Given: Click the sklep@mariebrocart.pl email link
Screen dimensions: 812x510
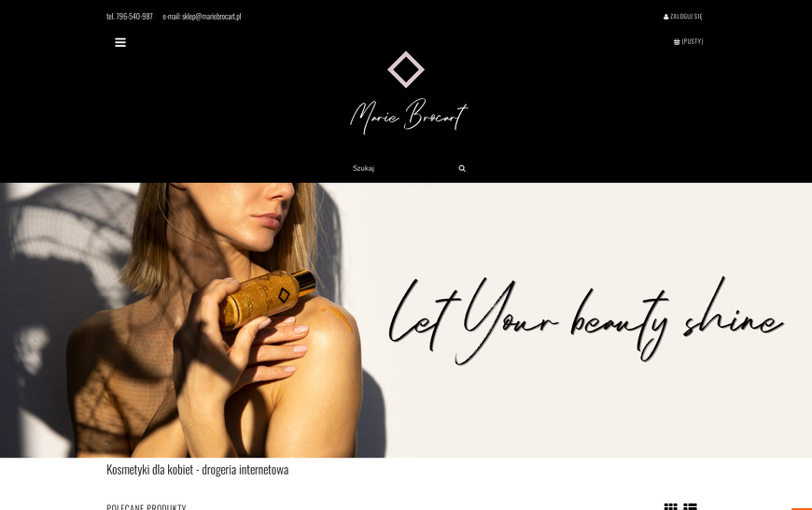Looking at the screenshot, I should click(211, 17).
